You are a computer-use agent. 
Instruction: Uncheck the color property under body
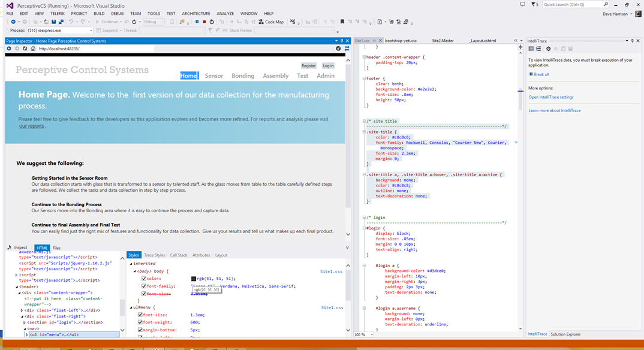tap(143, 279)
